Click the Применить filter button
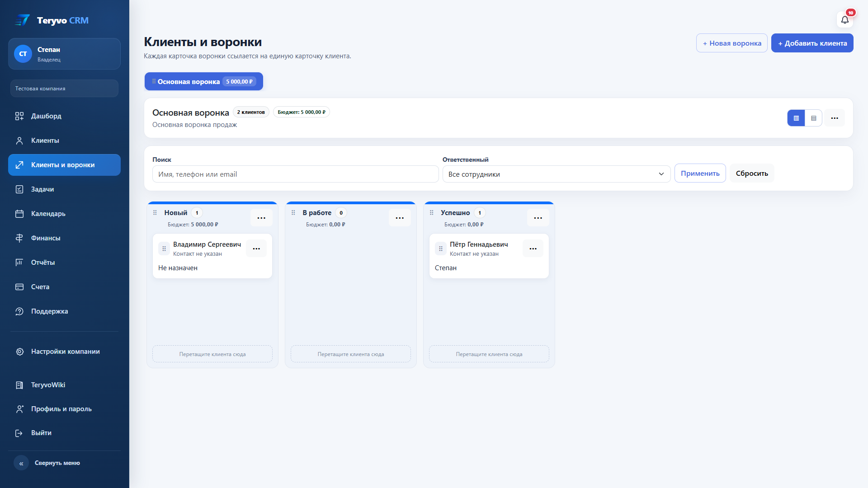The height and width of the screenshot is (488, 868). (700, 173)
